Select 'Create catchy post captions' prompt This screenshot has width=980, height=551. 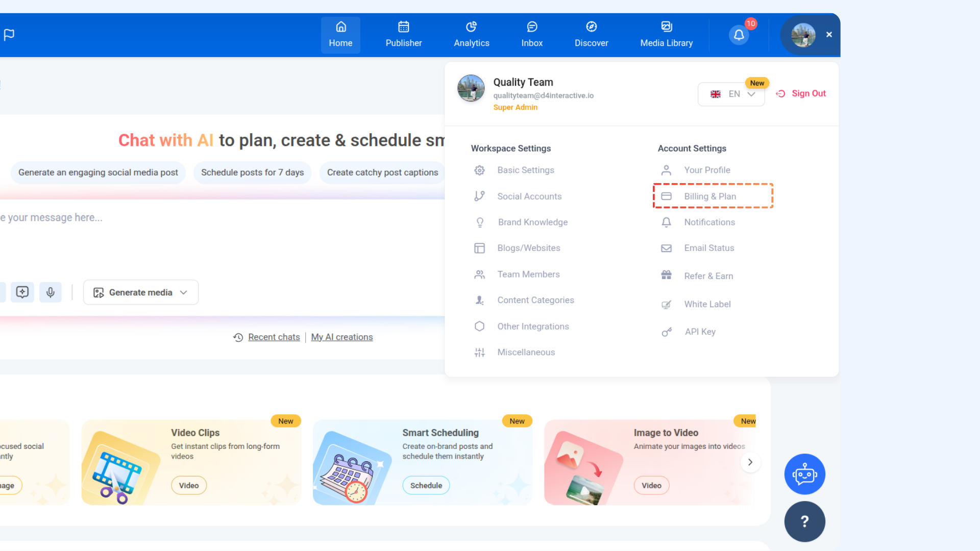tap(382, 173)
